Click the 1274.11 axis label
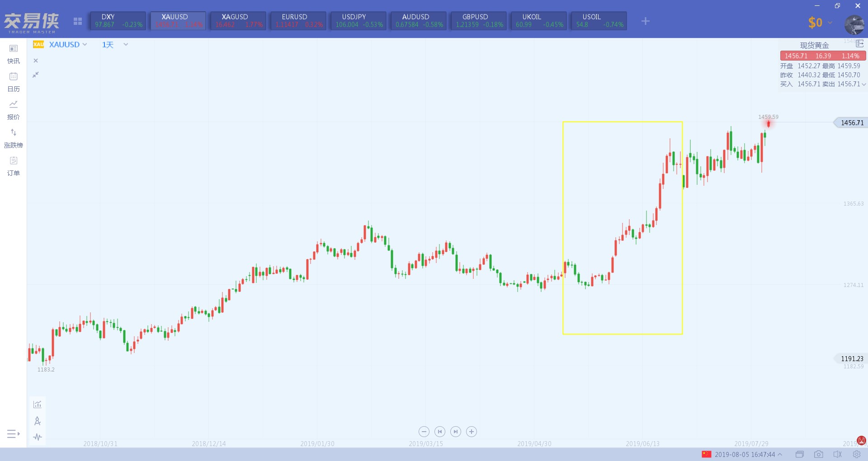The width and height of the screenshot is (868, 461). [853, 285]
